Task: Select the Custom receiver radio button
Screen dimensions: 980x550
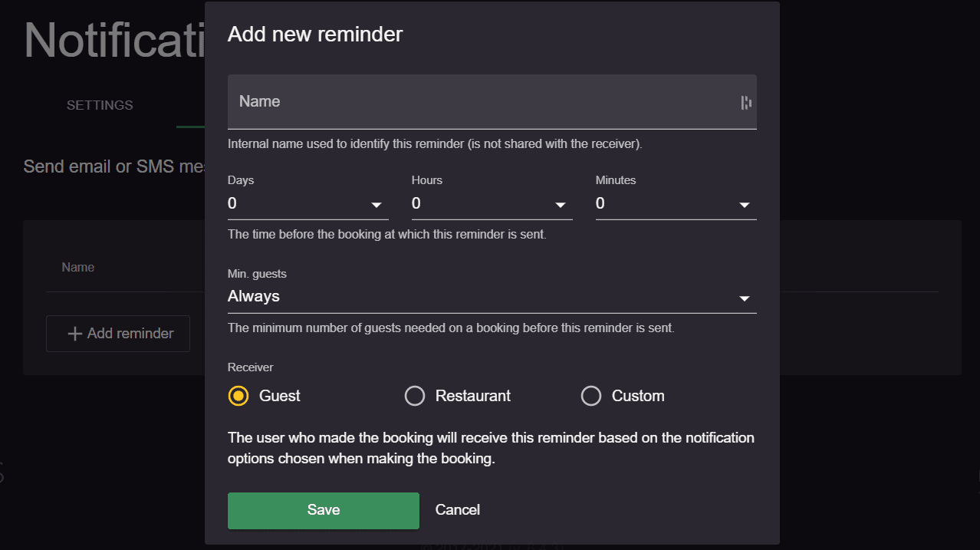Action: point(591,396)
